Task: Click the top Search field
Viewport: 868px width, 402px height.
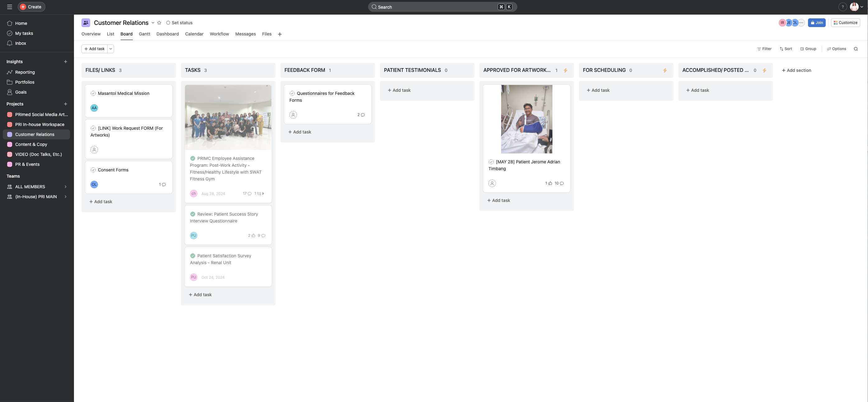Action: 442,7
